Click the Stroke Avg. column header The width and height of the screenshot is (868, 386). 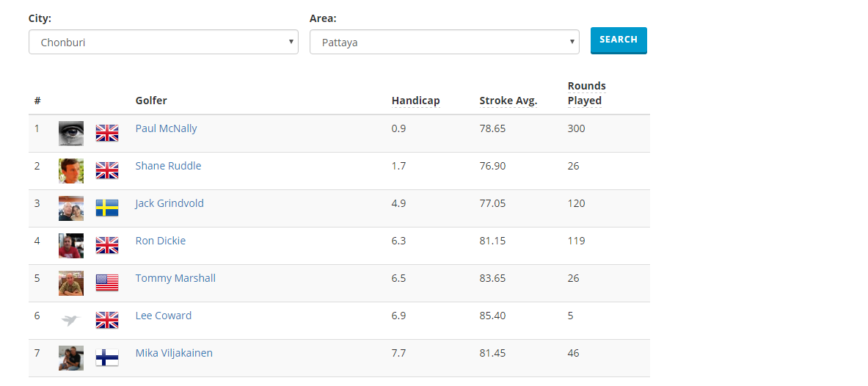508,101
